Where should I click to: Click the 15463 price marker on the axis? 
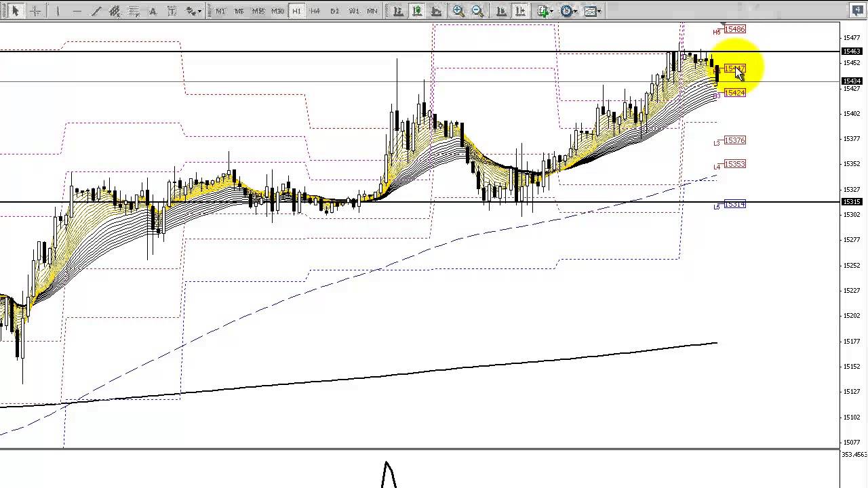click(x=852, y=52)
